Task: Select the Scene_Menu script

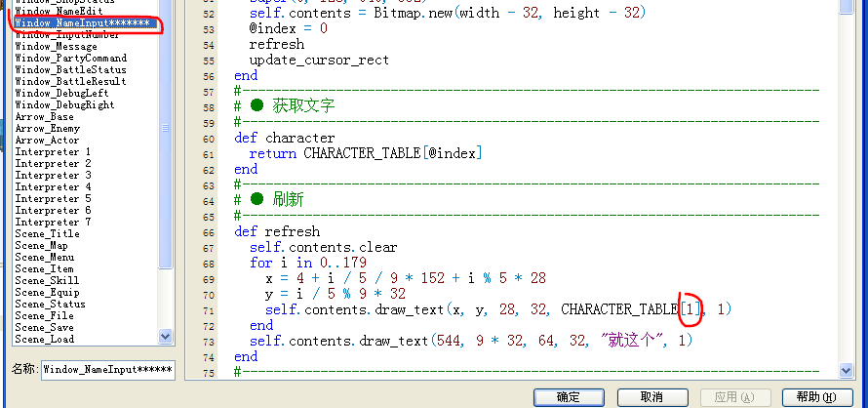Action: point(44,258)
